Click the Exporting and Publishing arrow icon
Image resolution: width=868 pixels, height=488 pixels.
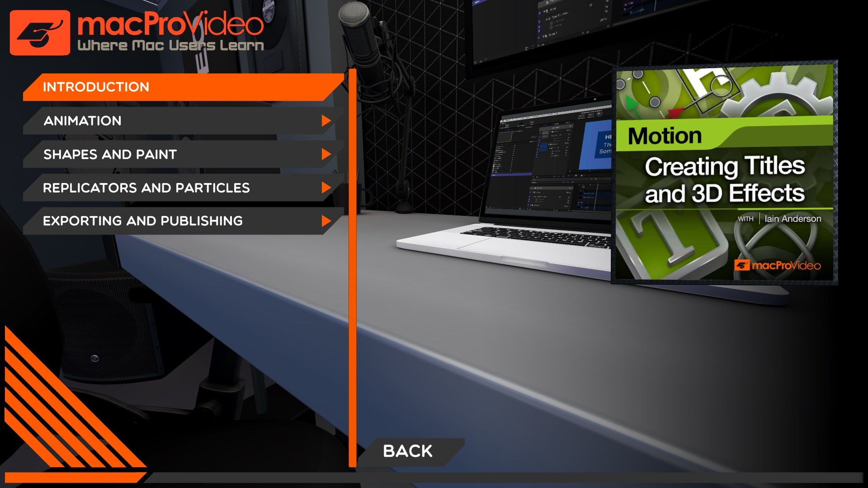pos(326,221)
